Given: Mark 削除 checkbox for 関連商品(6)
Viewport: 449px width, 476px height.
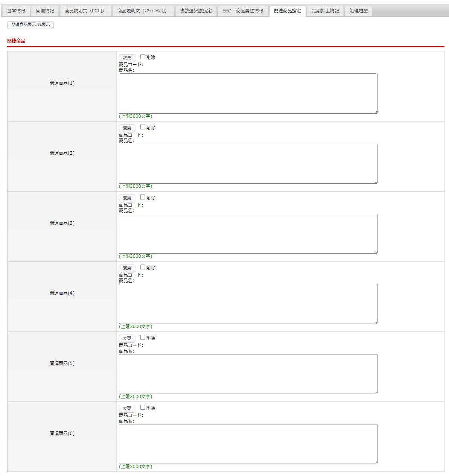Looking at the screenshot, I should click(x=143, y=408).
